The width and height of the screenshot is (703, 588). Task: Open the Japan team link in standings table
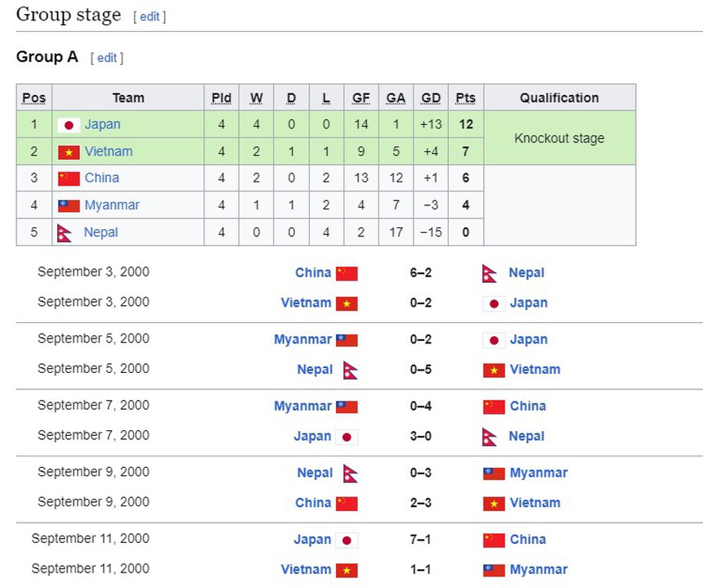tap(102, 124)
